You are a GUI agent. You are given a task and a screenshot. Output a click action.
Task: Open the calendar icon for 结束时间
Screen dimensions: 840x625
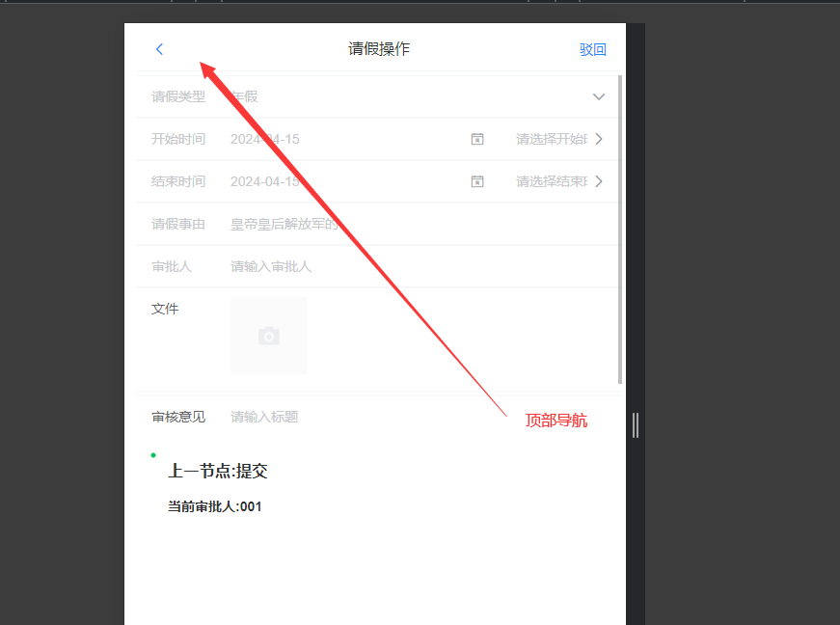pos(476,181)
